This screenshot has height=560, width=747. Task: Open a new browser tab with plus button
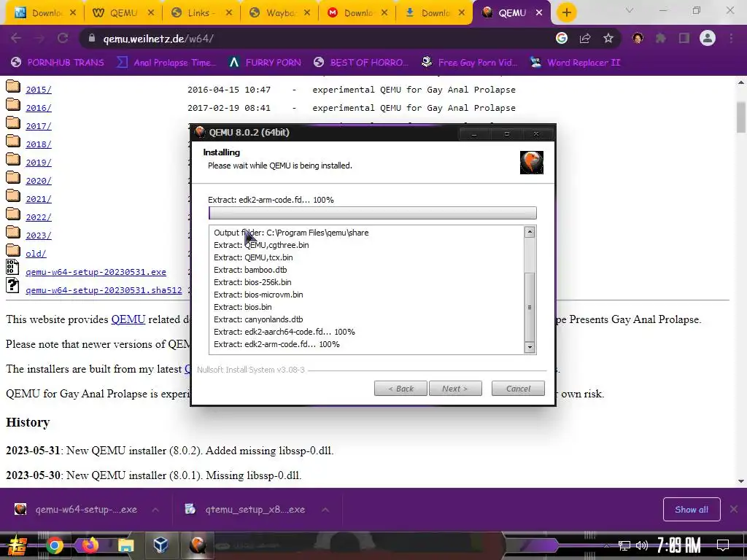pyautogui.click(x=566, y=13)
